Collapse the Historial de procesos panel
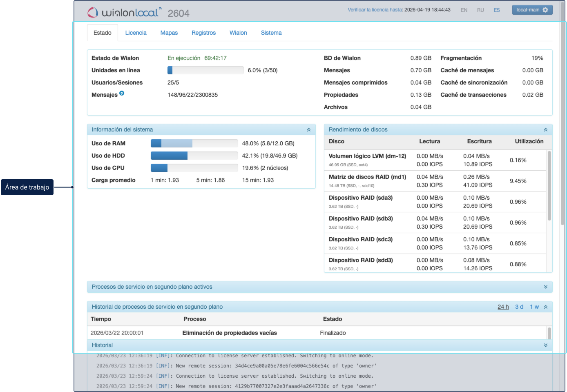 click(x=545, y=307)
